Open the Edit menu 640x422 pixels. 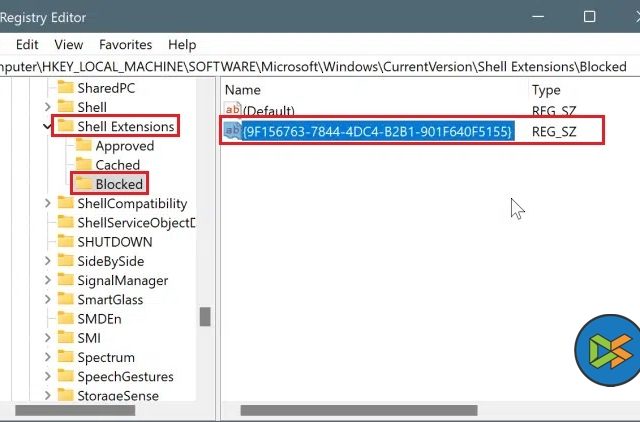click(x=27, y=44)
